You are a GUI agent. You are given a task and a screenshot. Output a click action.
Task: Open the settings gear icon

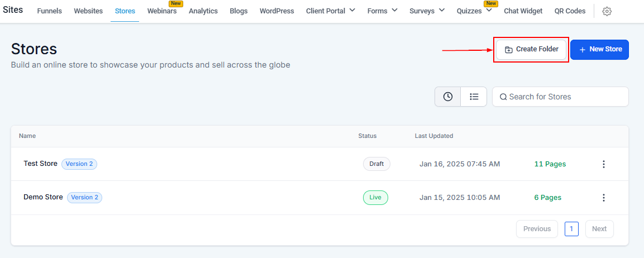607,11
